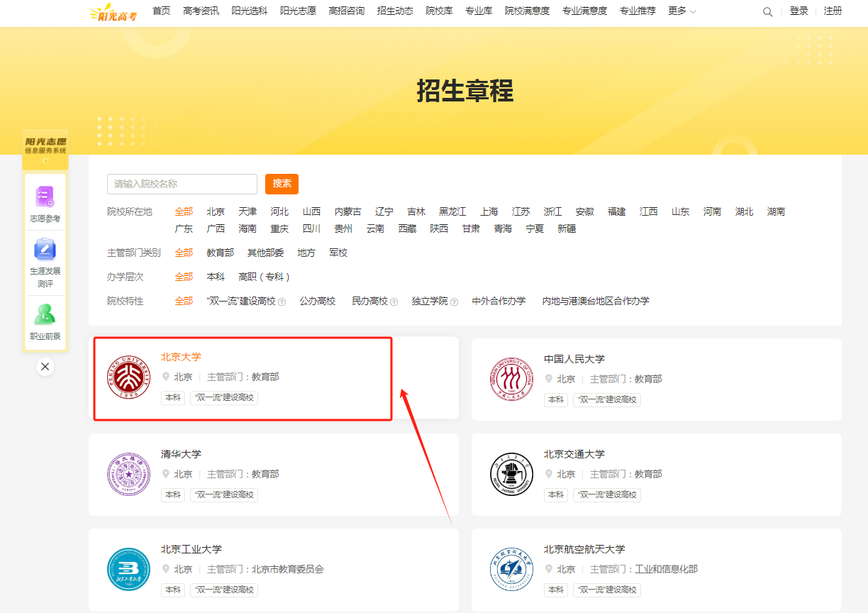Select 高职（专科） under 办学层次
Screen dimensions: 868x613
click(x=265, y=277)
